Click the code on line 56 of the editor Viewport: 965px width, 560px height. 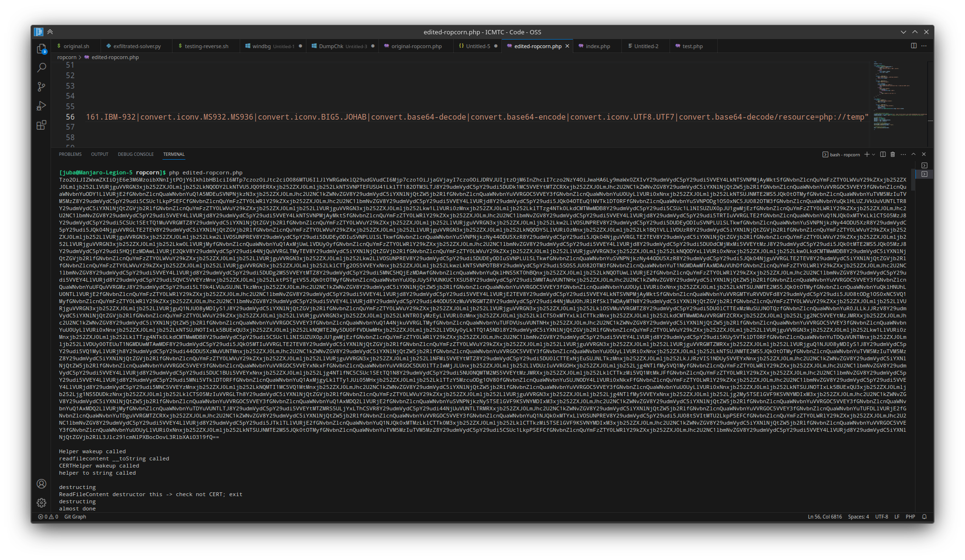click(x=477, y=117)
